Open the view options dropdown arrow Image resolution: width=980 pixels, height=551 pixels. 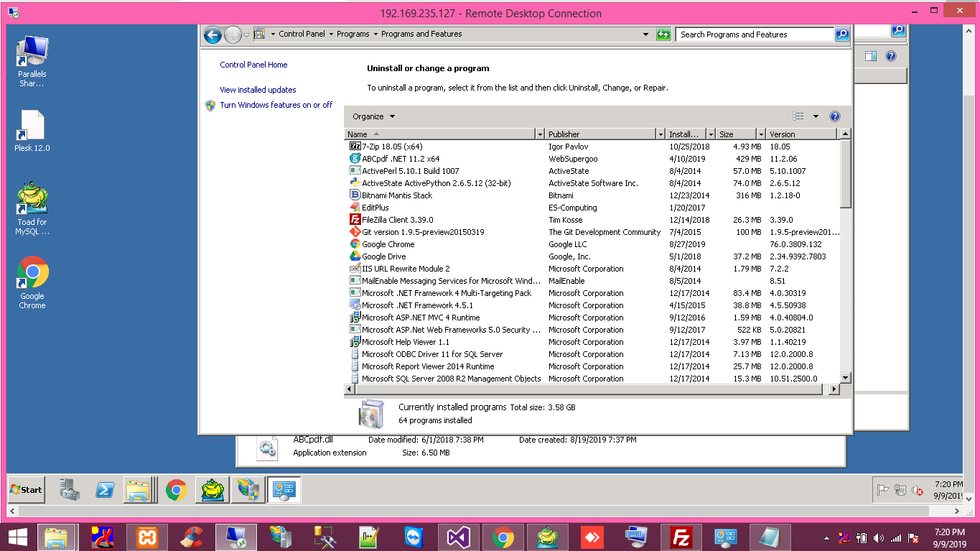(816, 116)
